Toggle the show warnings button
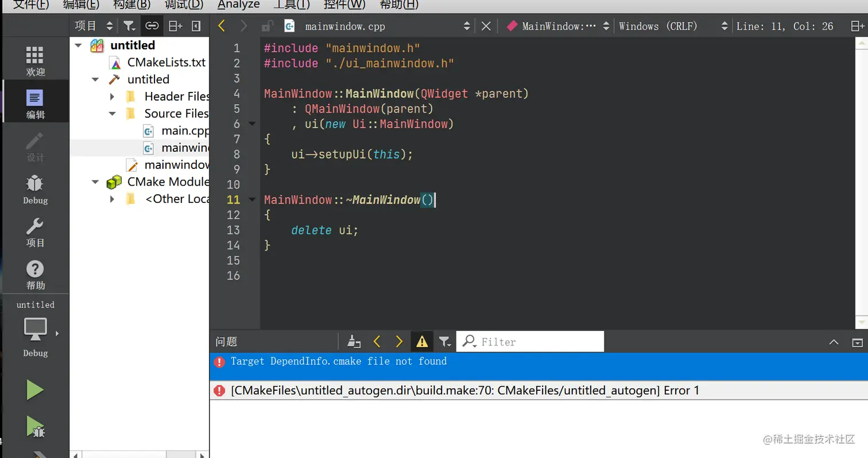This screenshot has width=868, height=458. (422, 341)
